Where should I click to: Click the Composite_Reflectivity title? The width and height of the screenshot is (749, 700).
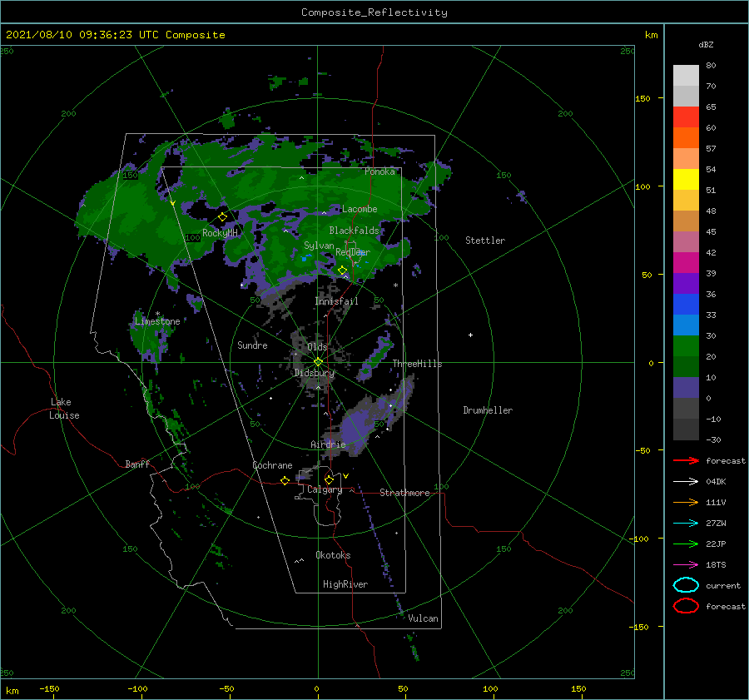tap(374, 12)
